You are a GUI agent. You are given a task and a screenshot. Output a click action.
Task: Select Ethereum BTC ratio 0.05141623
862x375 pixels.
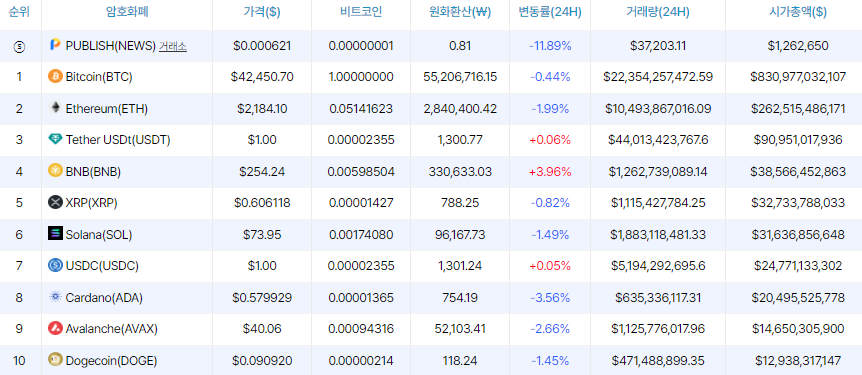click(361, 109)
